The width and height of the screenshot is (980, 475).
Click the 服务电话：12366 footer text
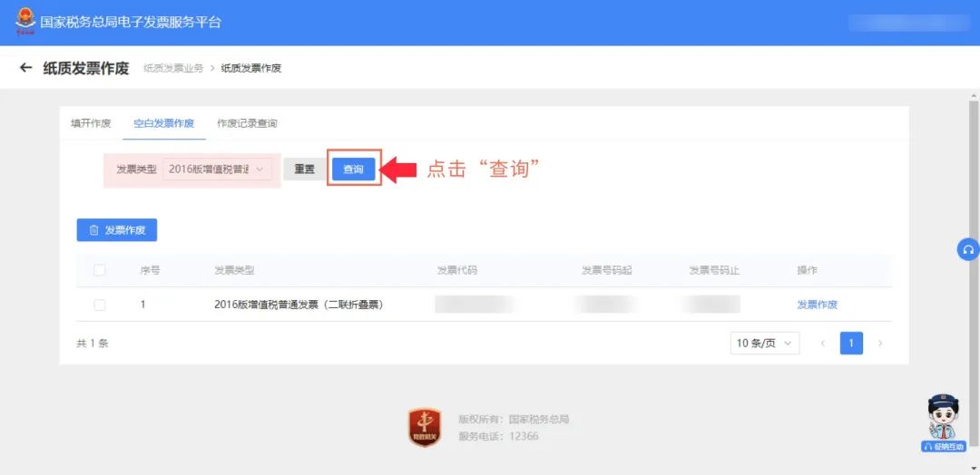498,436
